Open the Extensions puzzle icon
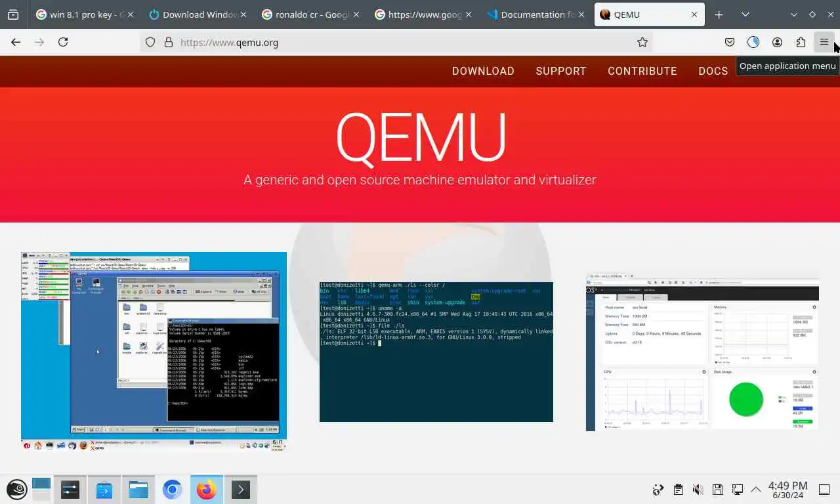Image resolution: width=840 pixels, height=504 pixels. (801, 42)
